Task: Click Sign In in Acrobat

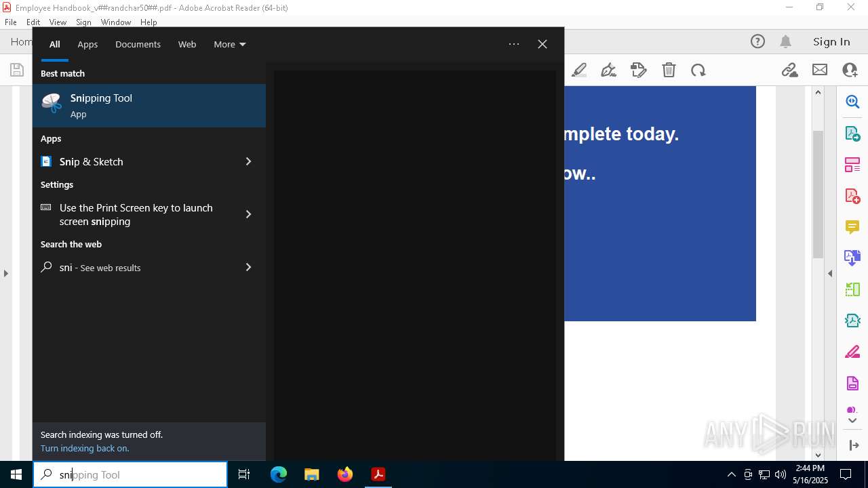Action: coord(831,41)
